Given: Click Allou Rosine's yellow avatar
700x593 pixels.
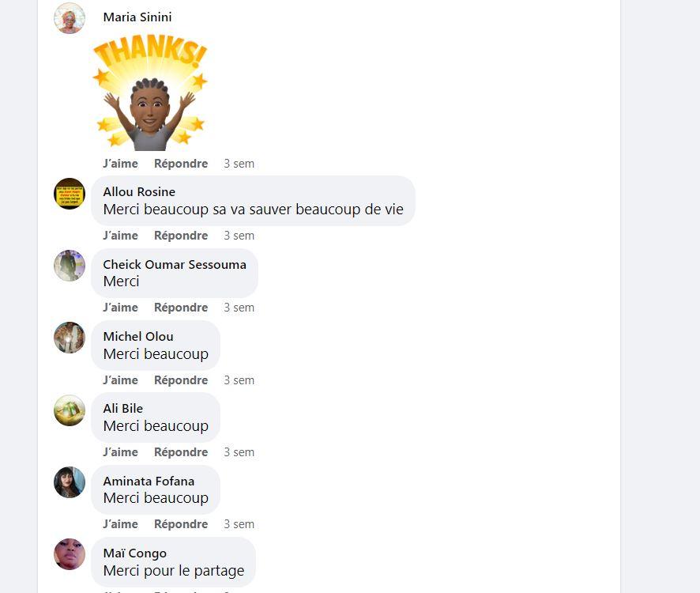Looking at the screenshot, I should pyautogui.click(x=70, y=194).
